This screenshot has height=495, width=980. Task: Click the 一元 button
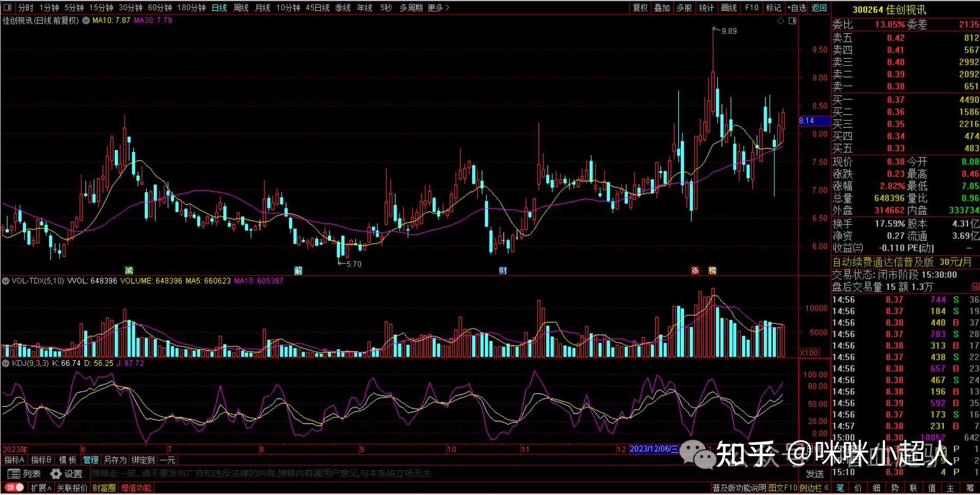167,460
